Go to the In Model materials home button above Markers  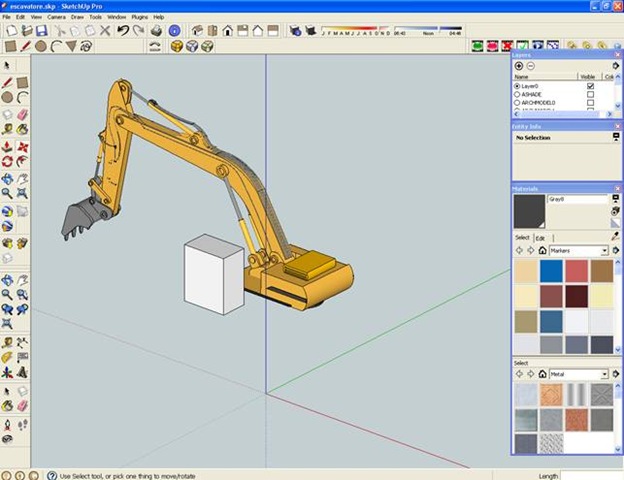[x=542, y=250]
